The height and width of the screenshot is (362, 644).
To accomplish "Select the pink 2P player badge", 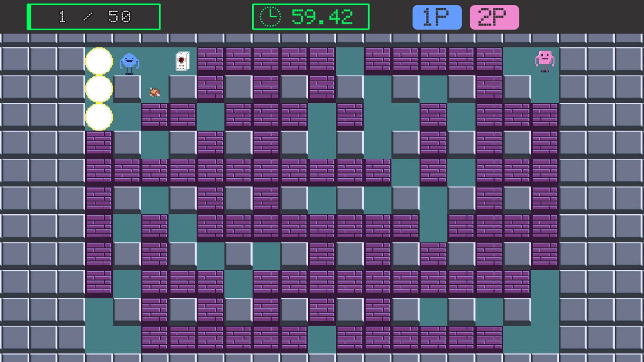I will click(x=494, y=17).
